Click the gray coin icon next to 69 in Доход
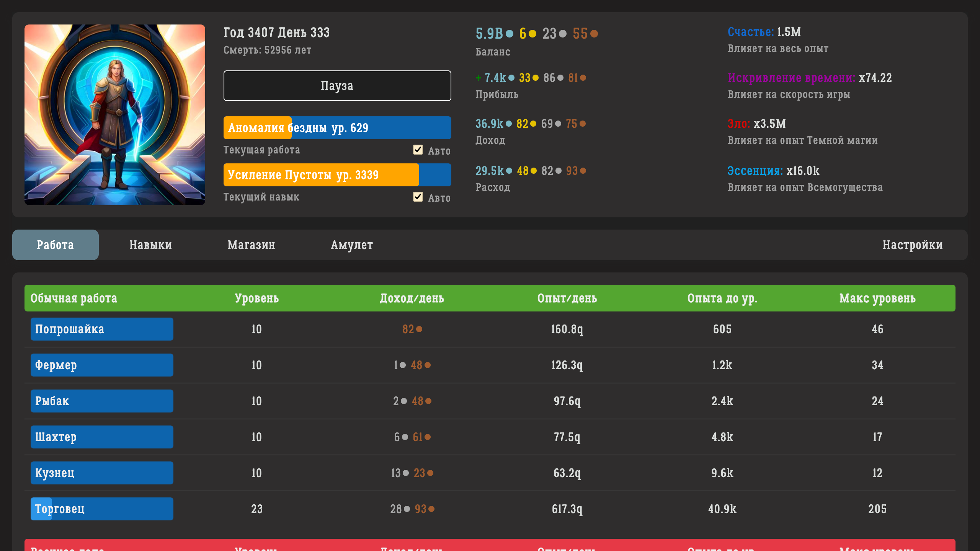980x551 pixels. (x=558, y=124)
